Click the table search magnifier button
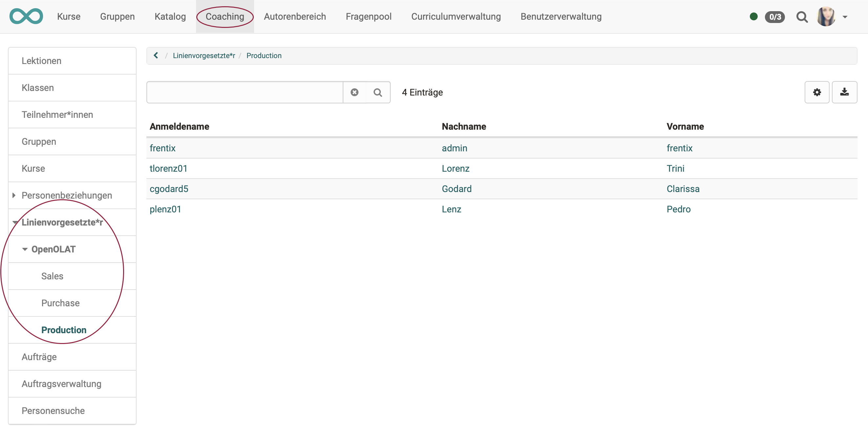Screen dimensions: 868x432 pyautogui.click(x=378, y=92)
